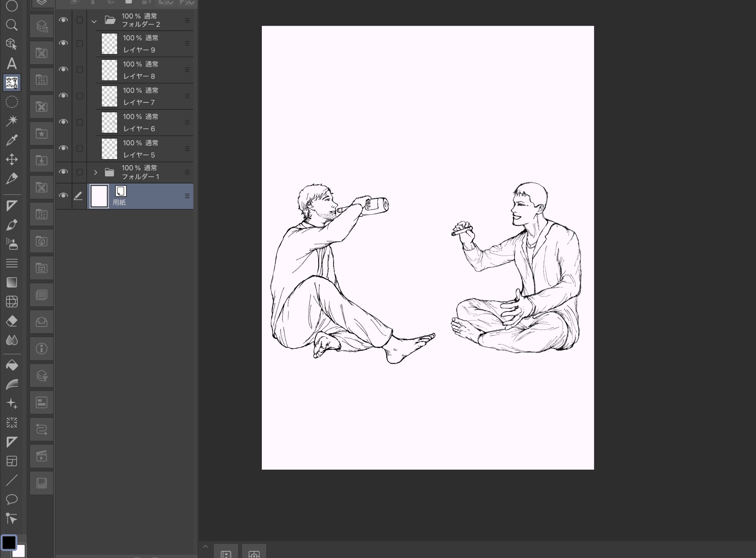The width and height of the screenshot is (756, 558).
Task: Collapse the フォルダー 2 folder
Action: coord(94,21)
